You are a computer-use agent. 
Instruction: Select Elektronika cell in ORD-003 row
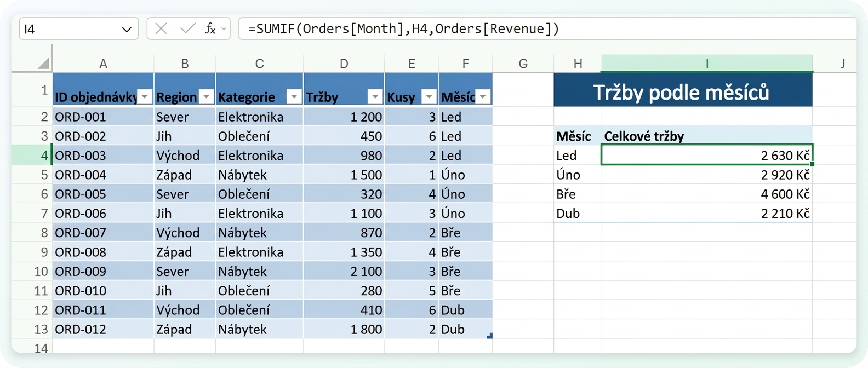tap(259, 155)
